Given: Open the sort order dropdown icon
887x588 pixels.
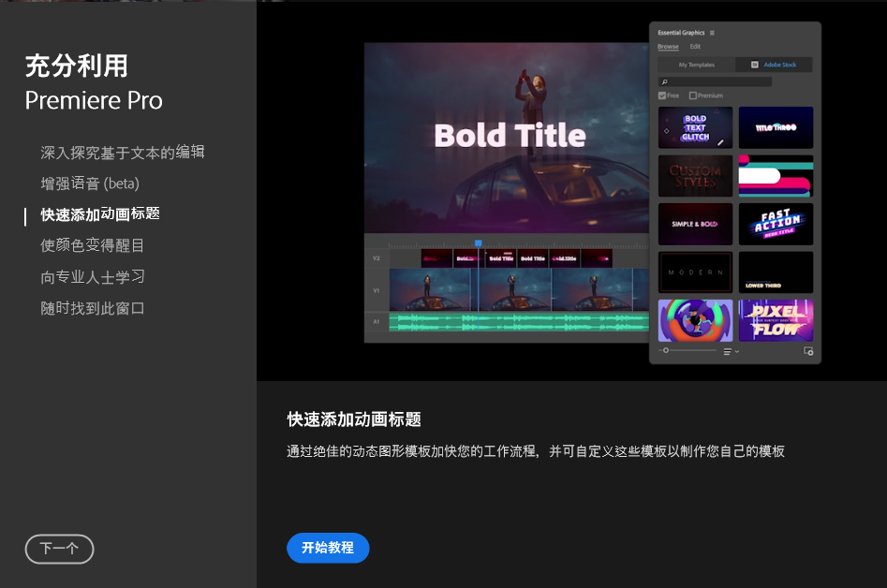Looking at the screenshot, I should (x=731, y=352).
